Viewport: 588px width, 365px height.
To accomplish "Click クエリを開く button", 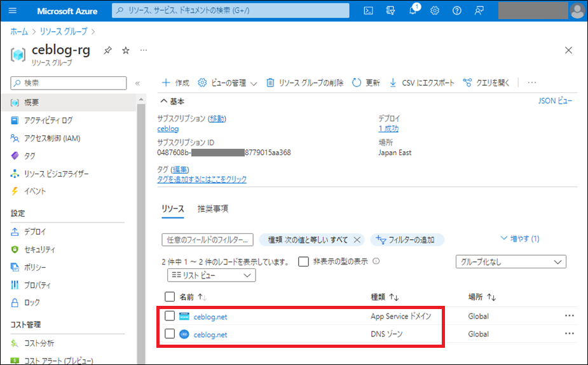I will coord(486,83).
